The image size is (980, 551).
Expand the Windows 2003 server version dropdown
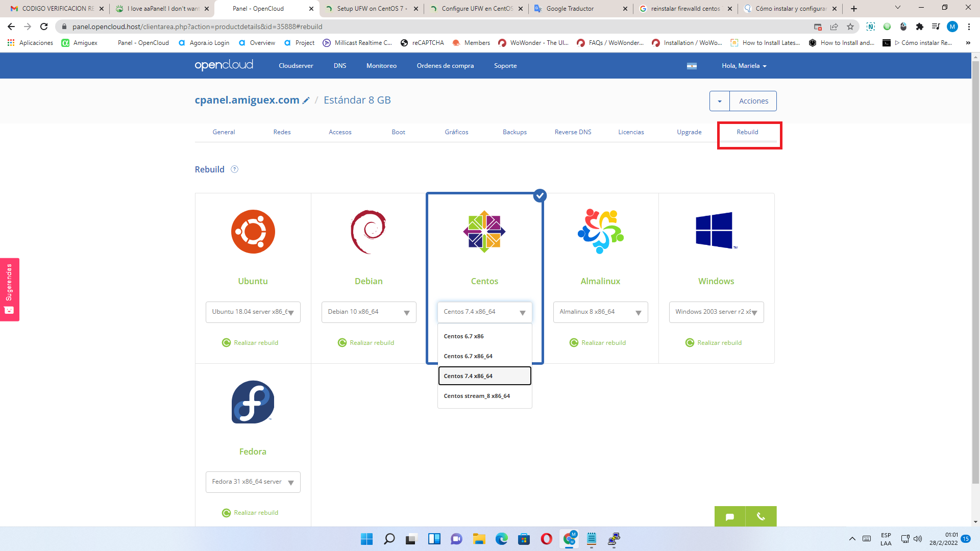pyautogui.click(x=716, y=312)
